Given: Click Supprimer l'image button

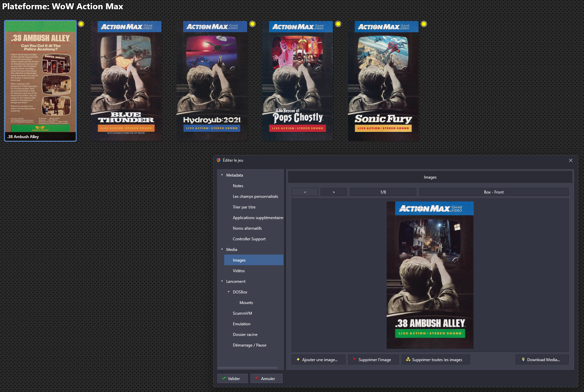Looking at the screenshot, I should click(x=373, y=359).
